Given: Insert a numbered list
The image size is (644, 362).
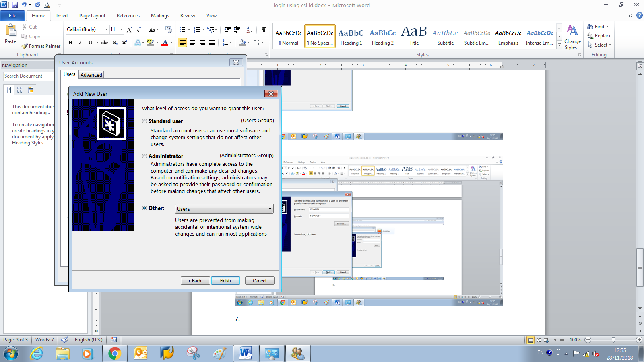Looking at the screenshot, I should pos(197,30).
